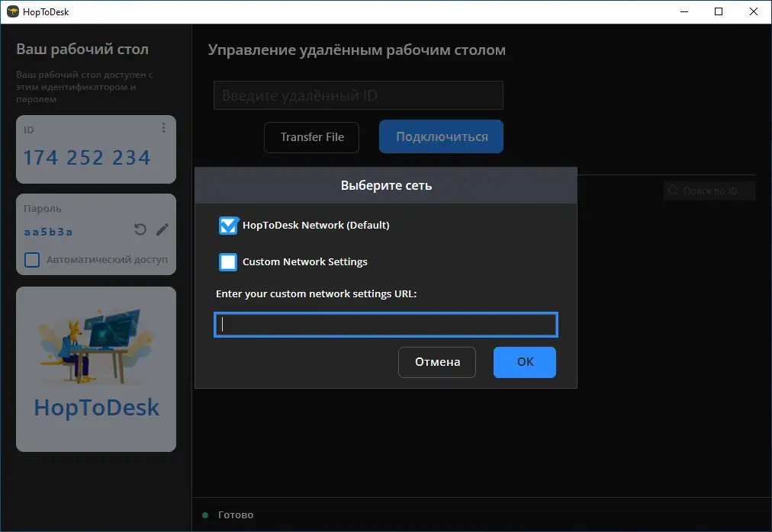Select the password text aa5b3a
The width and height of the screenshot is (772, 532).
click(48, 232)
